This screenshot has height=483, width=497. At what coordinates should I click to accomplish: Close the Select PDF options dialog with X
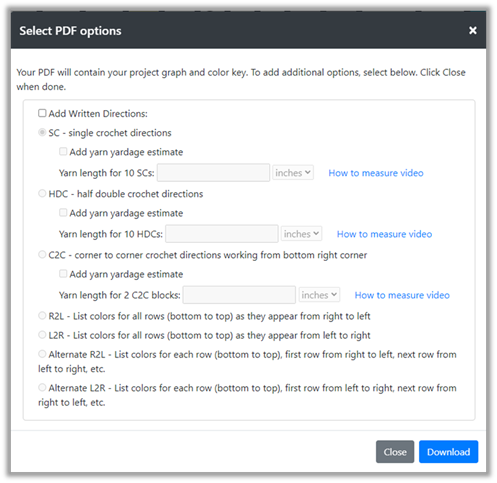pos(472,30)
